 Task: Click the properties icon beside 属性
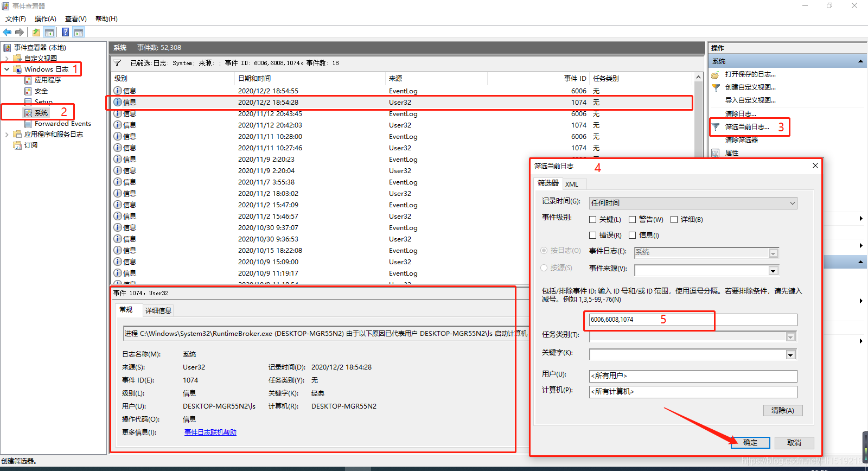[716, 153]
